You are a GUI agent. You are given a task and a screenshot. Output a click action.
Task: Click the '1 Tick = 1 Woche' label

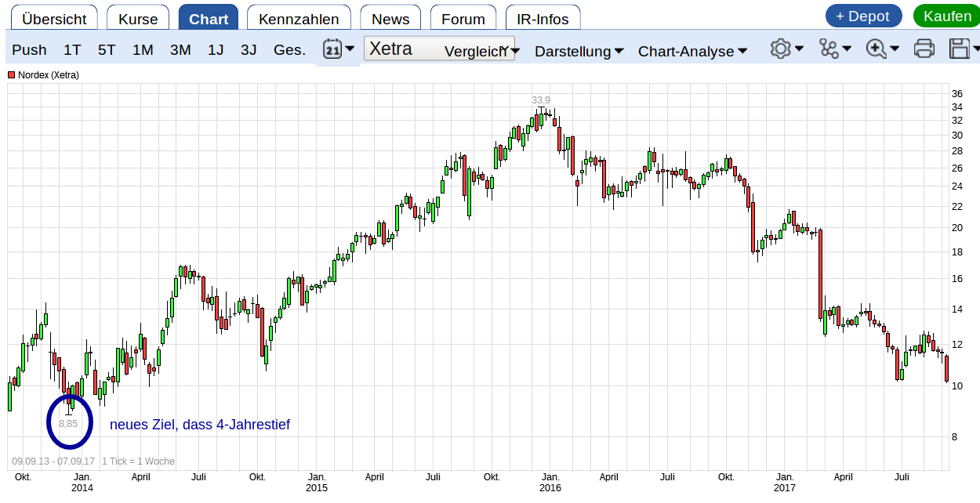click(x=138, y=461)
